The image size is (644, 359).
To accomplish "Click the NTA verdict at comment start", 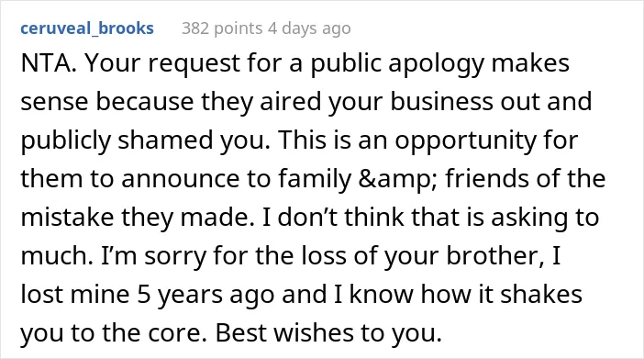I will [49, 63].
